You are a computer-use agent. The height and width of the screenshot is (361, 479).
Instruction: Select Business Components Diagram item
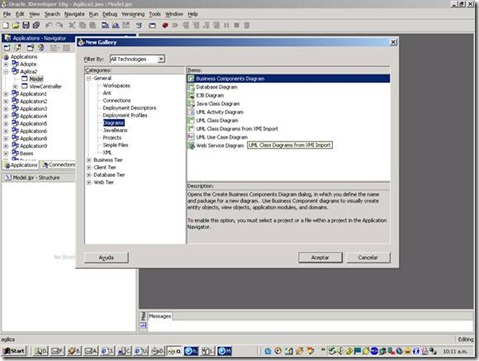[x=288, y=79]
